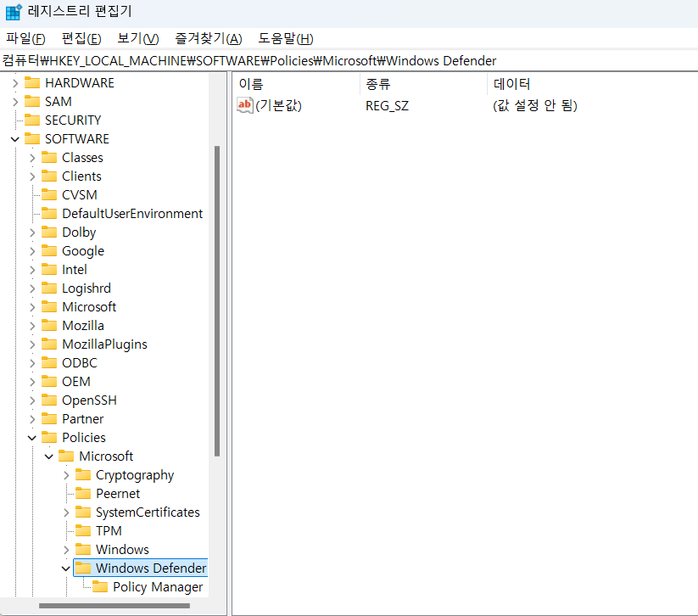The image size is (698, 616).
Task: Click the Registry Editor title bar icon
Action: [14, 12]
